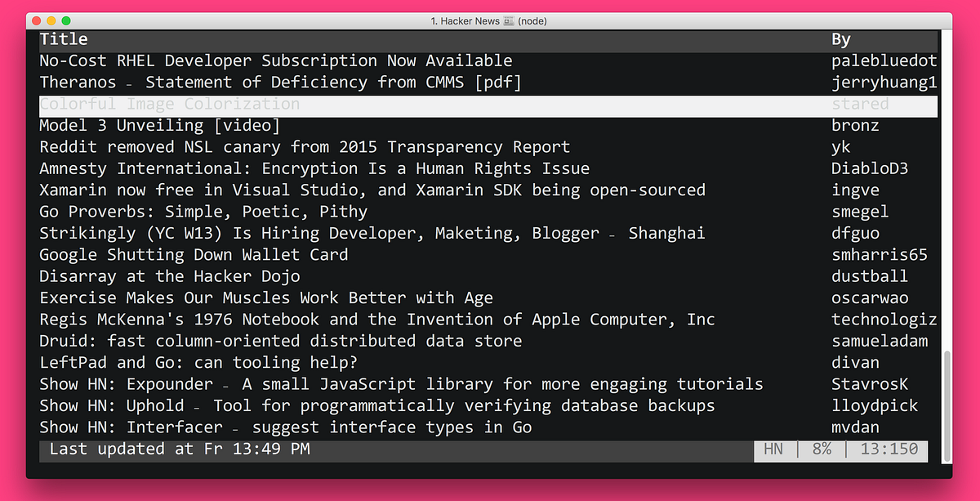Click author 'samueladam'
The image size is (980, 501).
coord(880,341)
